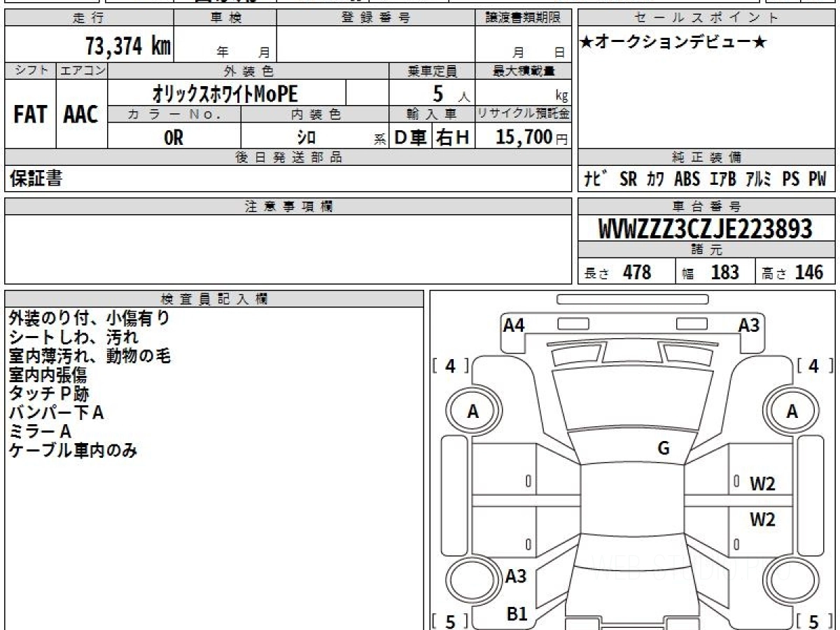
Task: Click the カワ leather equipment label
Action: click(655, 179)
